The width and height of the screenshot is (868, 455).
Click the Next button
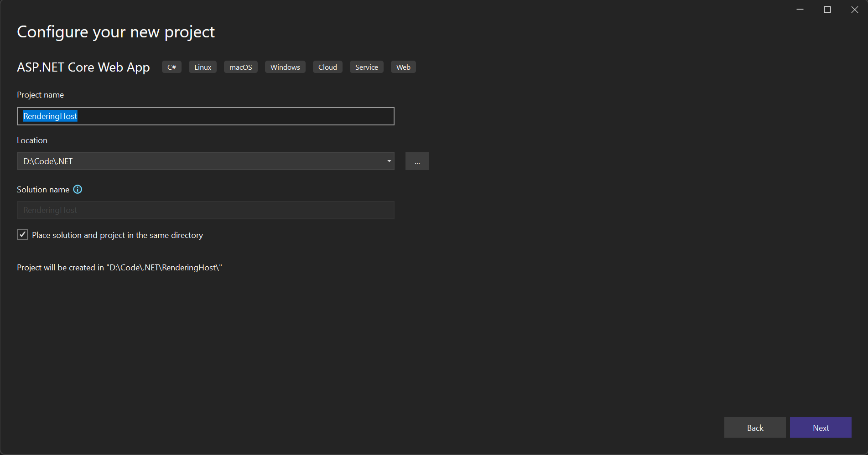[821, 428]
